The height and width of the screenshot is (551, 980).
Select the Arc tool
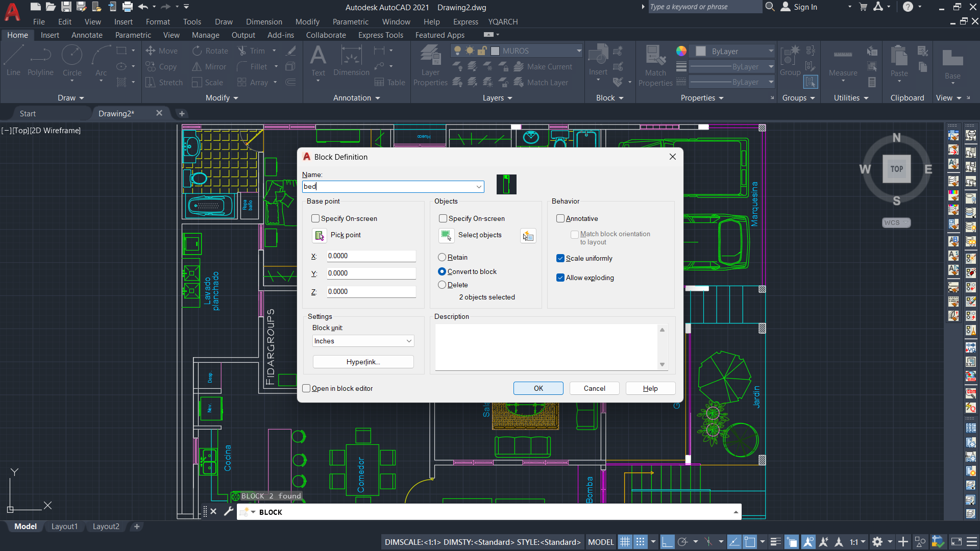coord(101,61)
